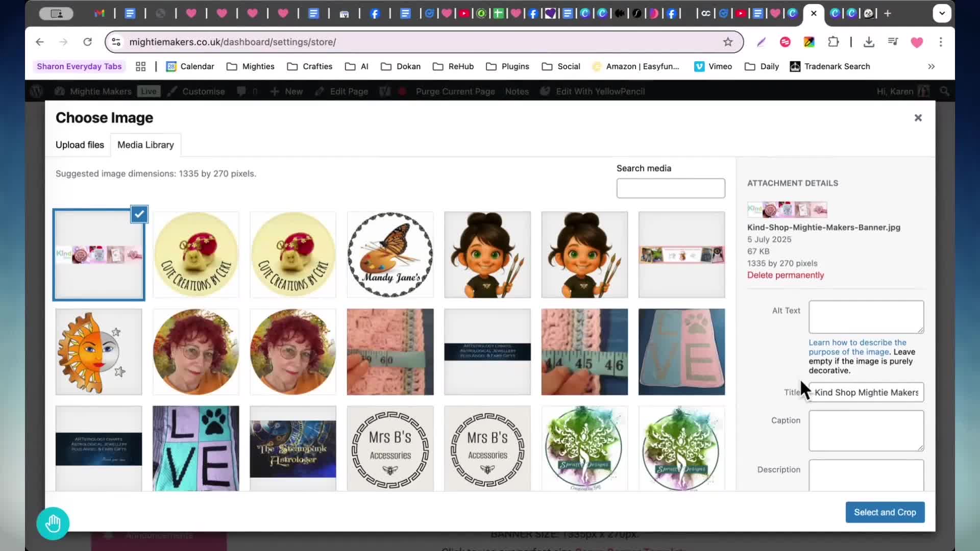Uncheck the selected banner image checkmark
980x551 pixels.
click(x=139, y=214)
